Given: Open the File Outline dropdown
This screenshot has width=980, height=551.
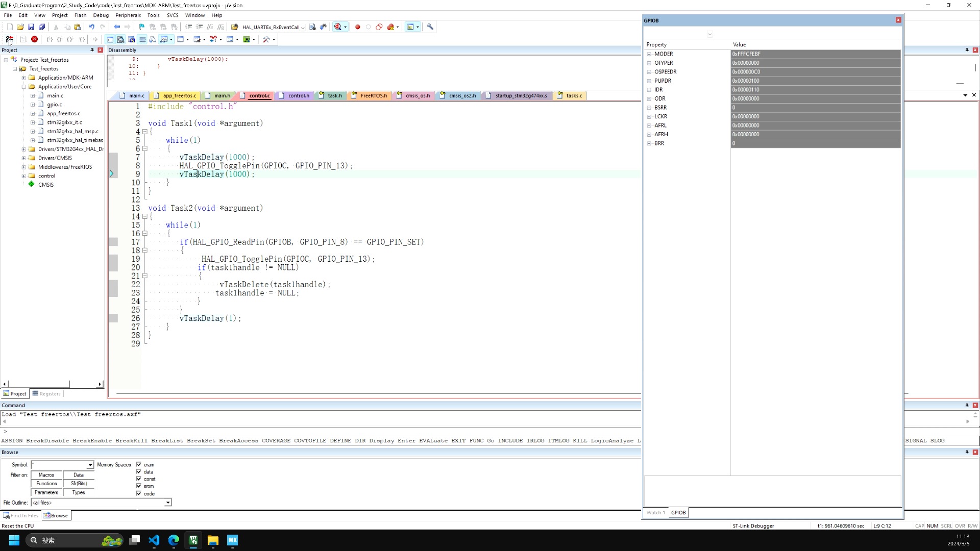Looking at the screenshot, I should pos(167,503).
